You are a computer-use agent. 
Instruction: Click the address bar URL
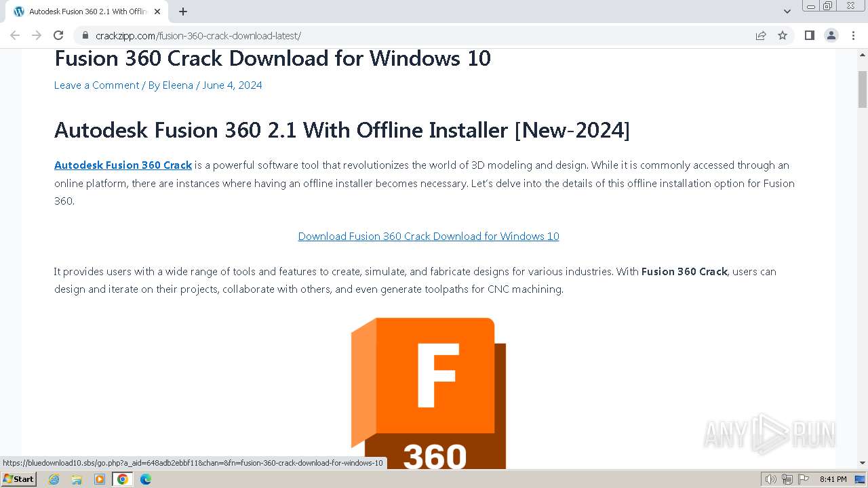tap(198, 35)
